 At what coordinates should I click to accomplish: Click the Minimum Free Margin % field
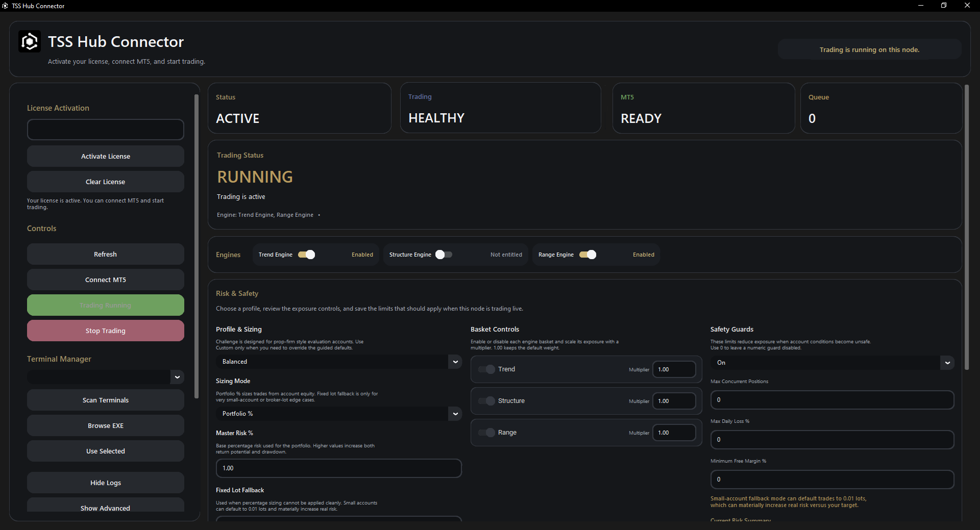[x=832, y=479]
